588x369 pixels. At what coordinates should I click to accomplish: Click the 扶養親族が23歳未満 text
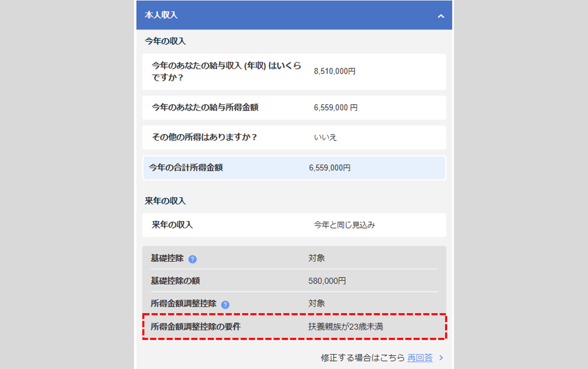(345, 327)
